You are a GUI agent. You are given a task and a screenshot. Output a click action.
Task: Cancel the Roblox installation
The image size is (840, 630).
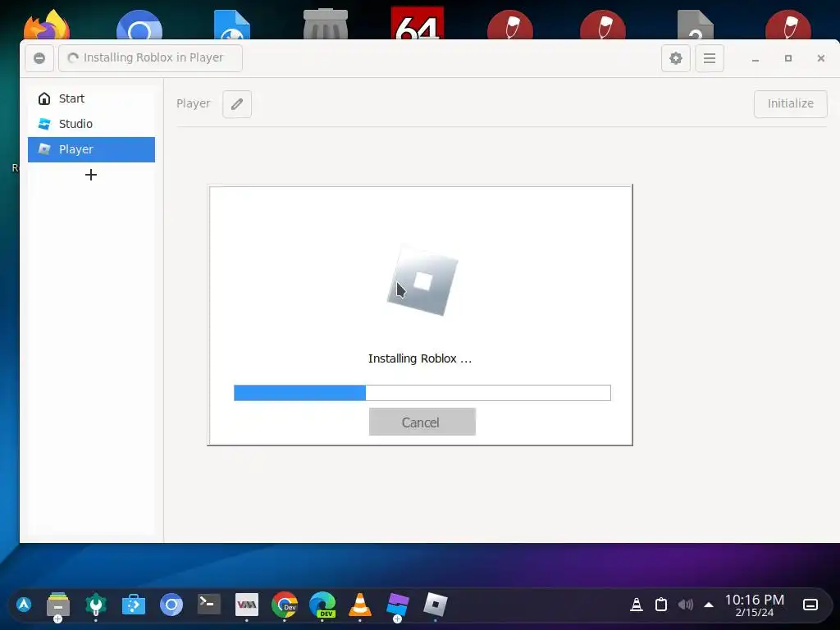[x=422, y=422]
